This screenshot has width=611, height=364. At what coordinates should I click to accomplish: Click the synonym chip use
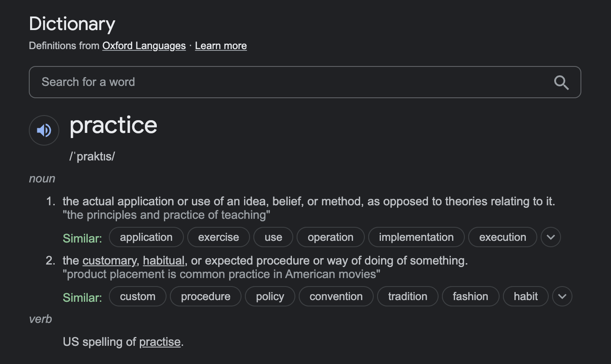coord(273,237)
